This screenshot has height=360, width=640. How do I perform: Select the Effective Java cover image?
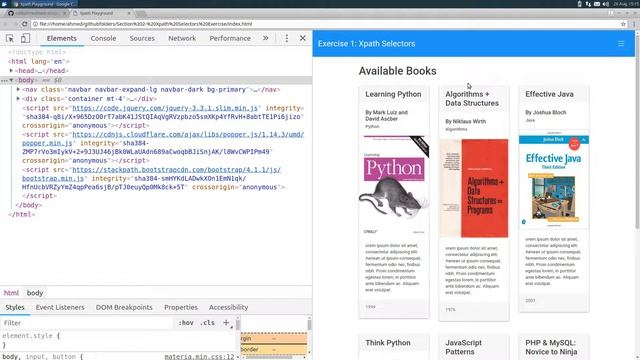pos(554,180)
